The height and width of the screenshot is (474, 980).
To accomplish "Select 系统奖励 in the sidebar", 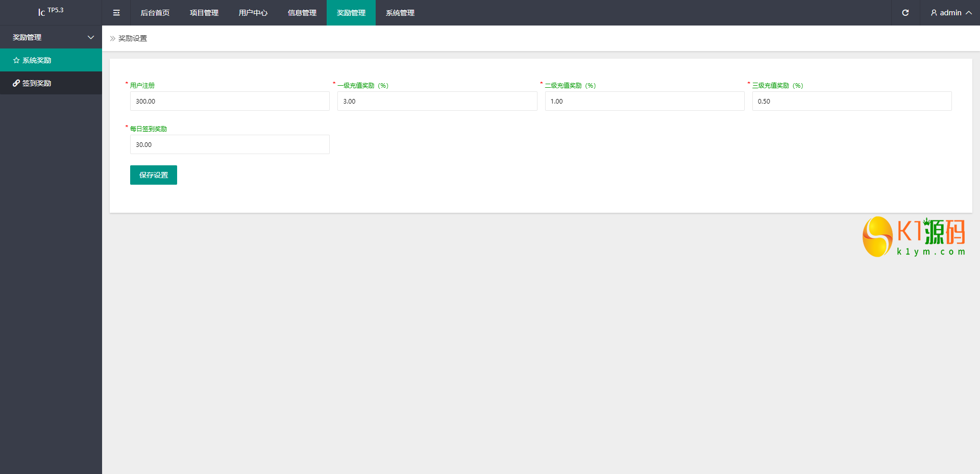I will tap(51, 60).
